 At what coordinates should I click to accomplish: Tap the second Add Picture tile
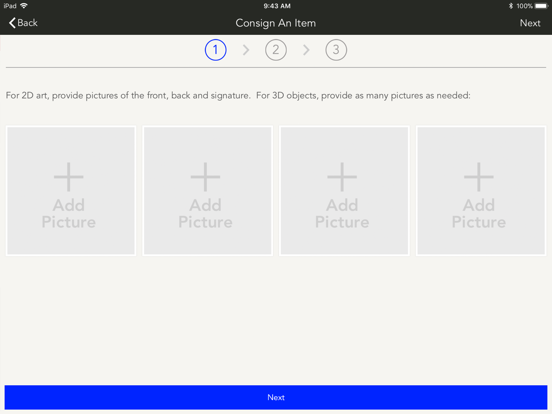coord(208,191)
